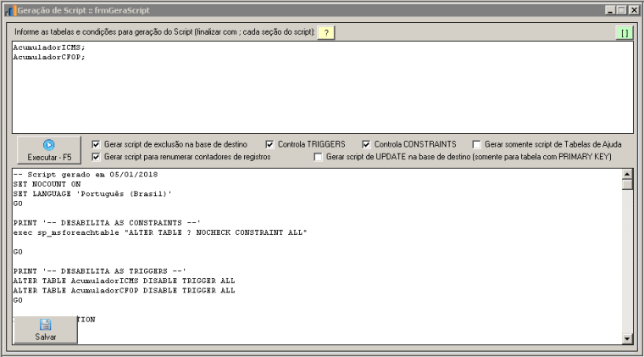Minimize the Geração de Script window
This screenshot has height=357, width=644.
coord(610,10)
